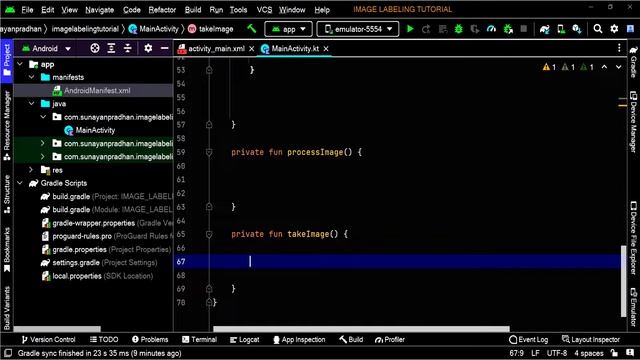Viewport: 640px width, 360px height.
Task: Toggle Project tool window sidebar tab
Action: click(x=7, y=60)
